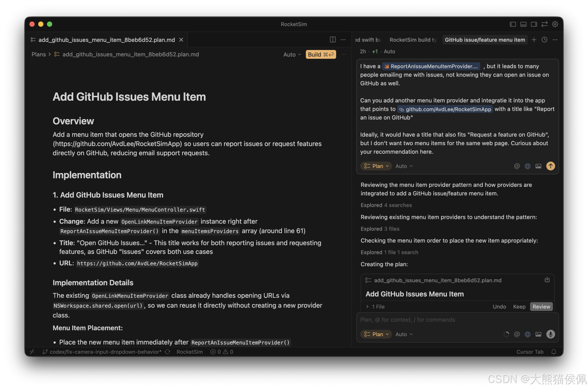The image size is (588, 389).
Task: Open plan file card add_github_issues_menu_item plan.md
Action: [438, 280]
